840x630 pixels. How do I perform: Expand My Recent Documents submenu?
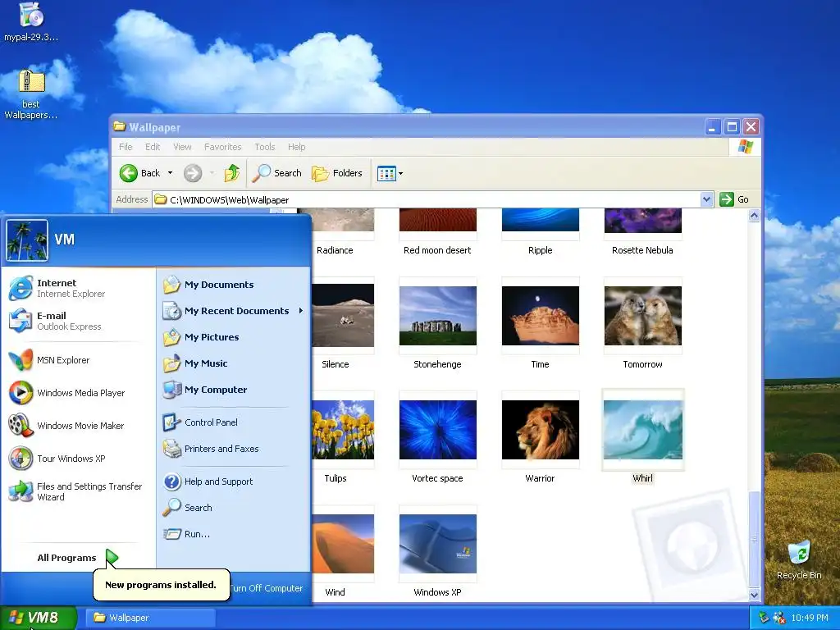pos(234,311)
